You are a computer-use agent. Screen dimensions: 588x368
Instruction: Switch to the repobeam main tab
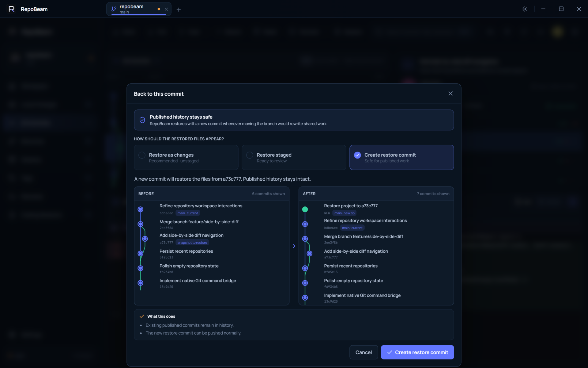pyautogui.click(x=139, y=9)
